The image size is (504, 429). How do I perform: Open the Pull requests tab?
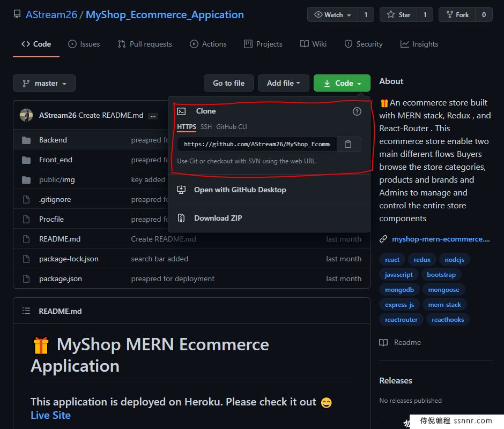tap(145, 44)
